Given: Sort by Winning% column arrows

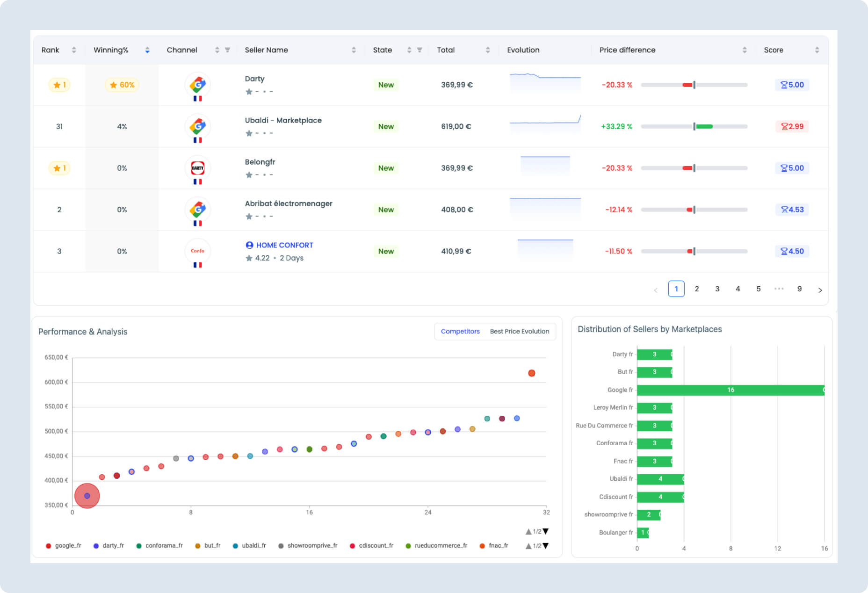Looking at the screenshot, I should (x=147, y=50).
